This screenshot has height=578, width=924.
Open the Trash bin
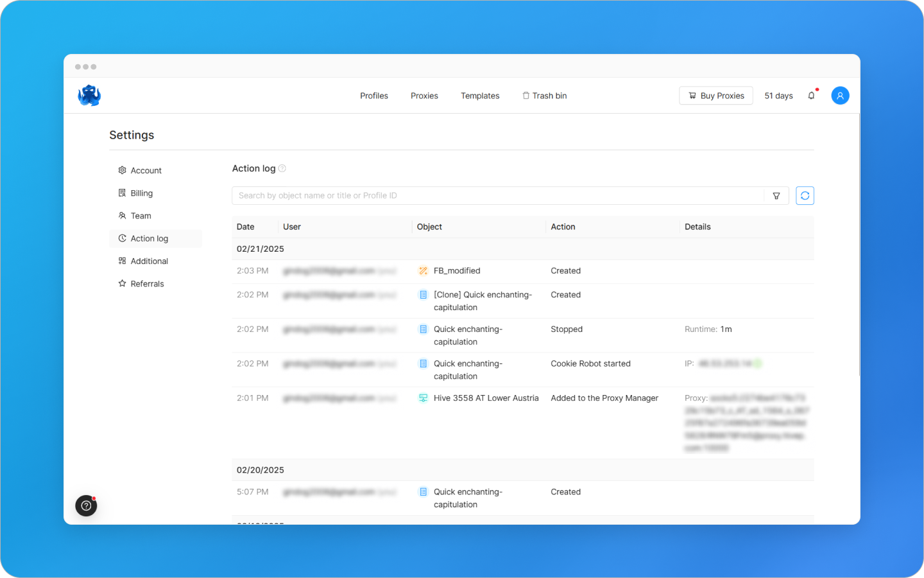tap(544, 95)
